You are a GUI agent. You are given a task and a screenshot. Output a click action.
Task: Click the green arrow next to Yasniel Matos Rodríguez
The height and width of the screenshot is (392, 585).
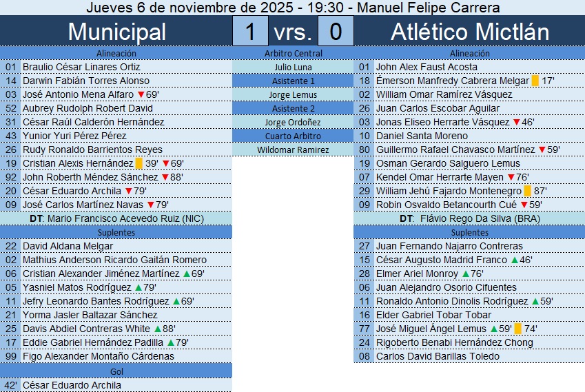tap(138, 287)
